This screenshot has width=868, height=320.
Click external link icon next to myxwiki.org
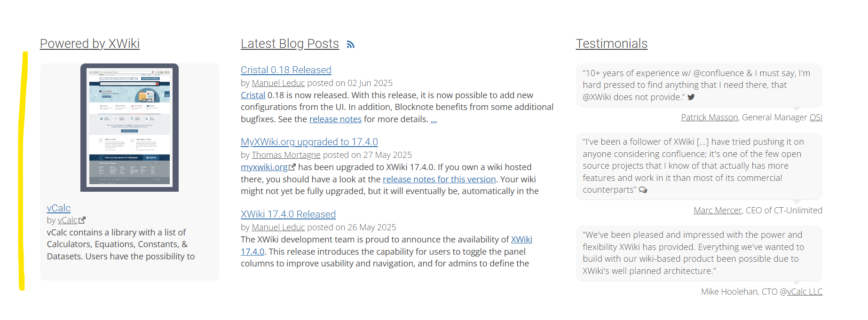click(292, 167)
